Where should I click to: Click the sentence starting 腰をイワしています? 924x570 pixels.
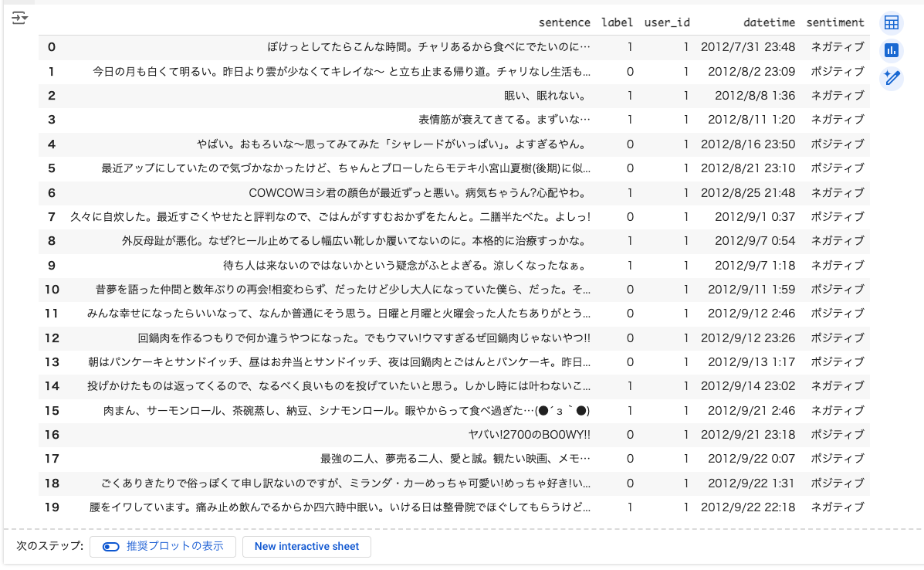pyautogui.click(x=340, y=507)
